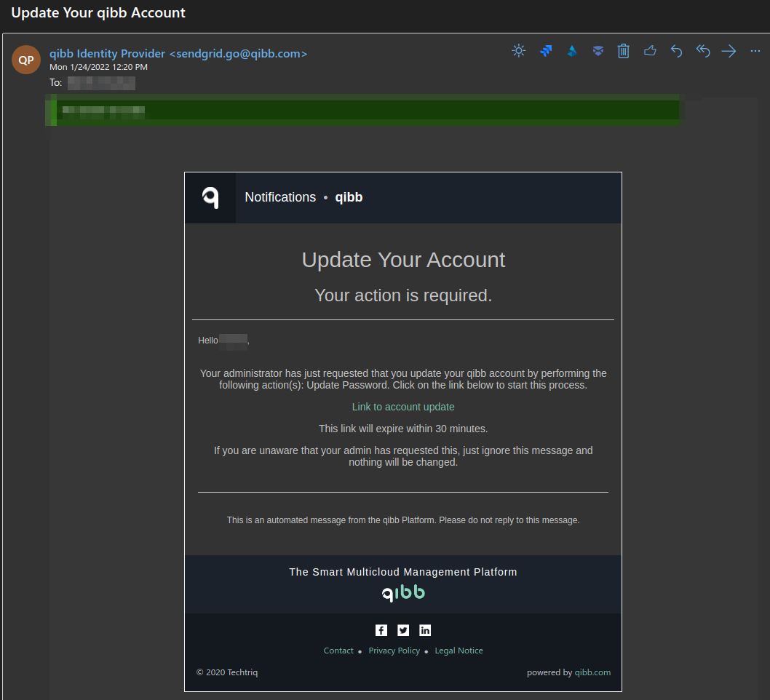The width and height of the screenshot is (770, 700).
Task: Like the message with thumbs-up icon
Action: pyautogui.click(x=650, y=51)
